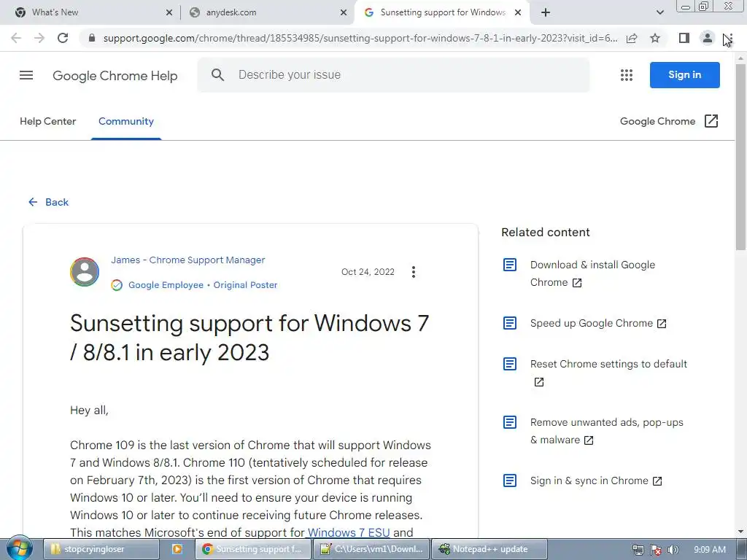Click the network tray icon

(x=638, y=550)
